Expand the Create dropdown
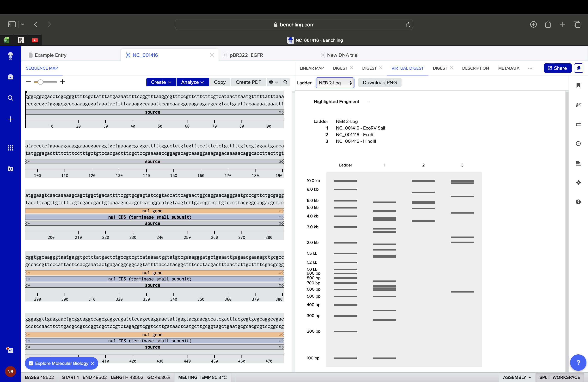 161,82
